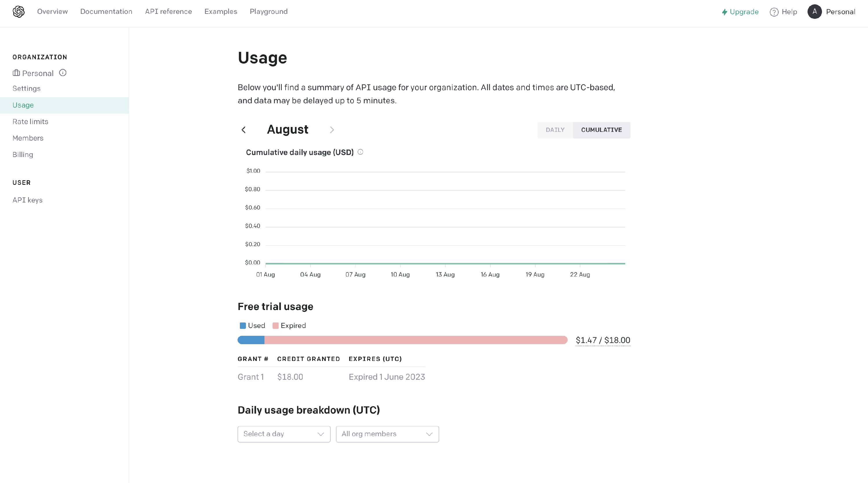Click the $1.47 / $18.00 usage amount
This screenshot has height=483, width=868.
tap(602, 340)
